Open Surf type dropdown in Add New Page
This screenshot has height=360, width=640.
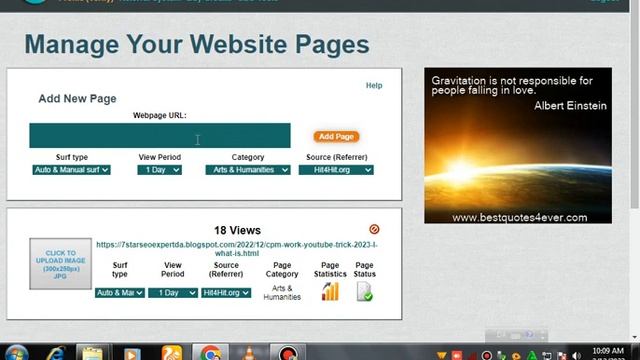coord(71,170)
